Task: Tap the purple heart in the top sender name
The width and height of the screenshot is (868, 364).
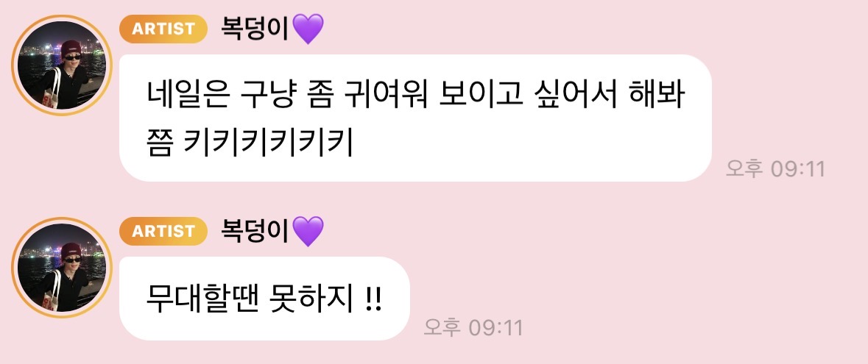Action: click(308, 29)
